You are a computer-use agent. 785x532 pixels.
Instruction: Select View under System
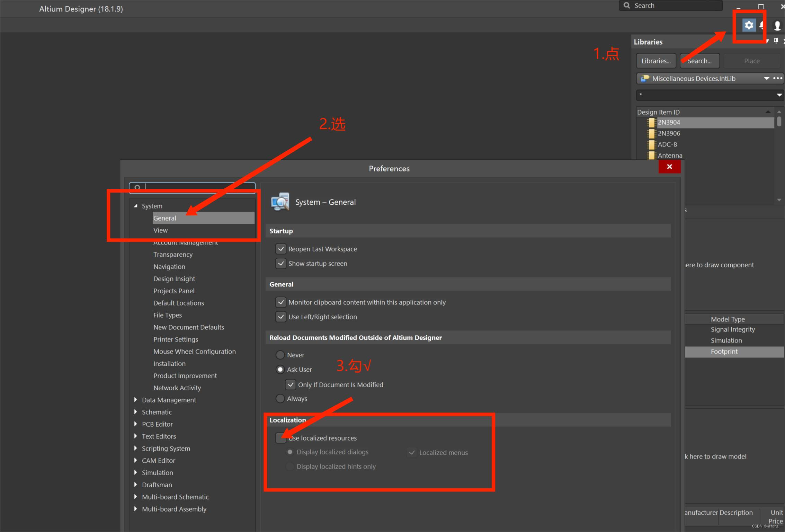[x=160, y=230]
